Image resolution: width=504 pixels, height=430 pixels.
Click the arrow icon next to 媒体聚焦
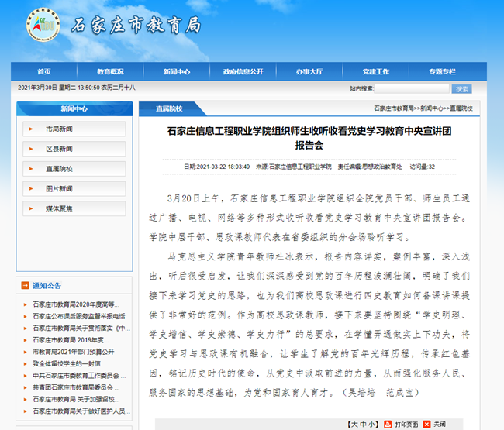point(31,208)
